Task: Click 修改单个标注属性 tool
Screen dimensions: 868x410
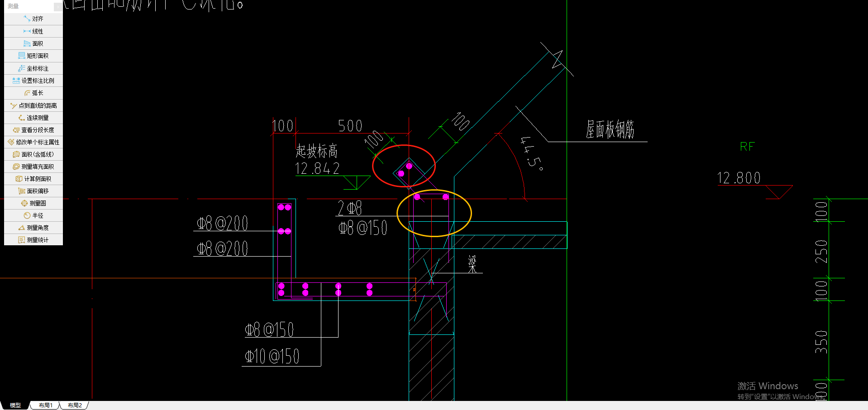Action: pyautogui.click(x=33, y=142)
